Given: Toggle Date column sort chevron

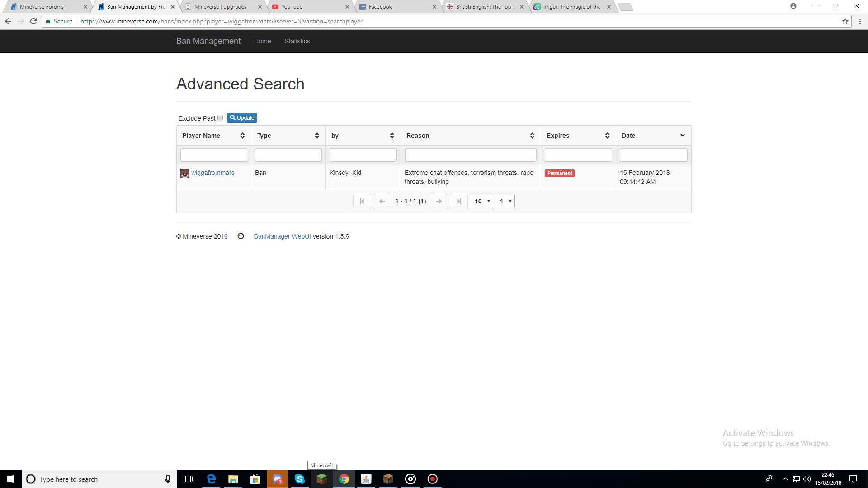Looking at the screenshot, I should [x=682, y=136].
